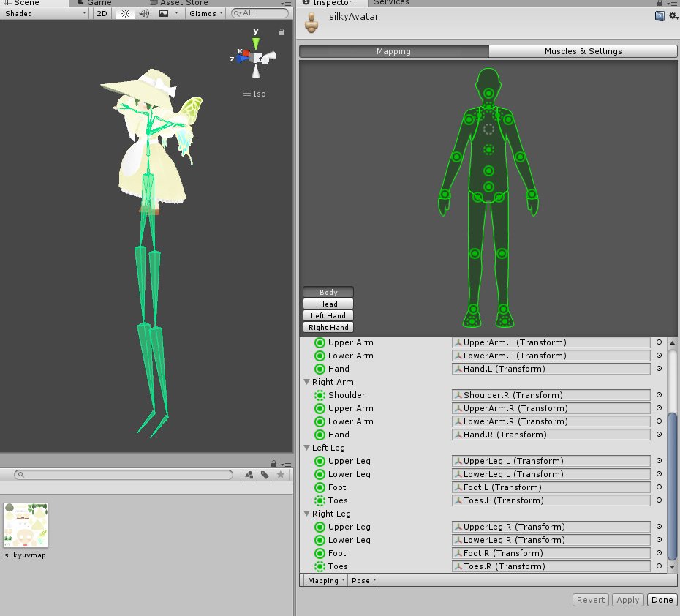Click the Revert button
Image resolution: width=680 pixels, height=616 pixels.
tap(591, 600)
